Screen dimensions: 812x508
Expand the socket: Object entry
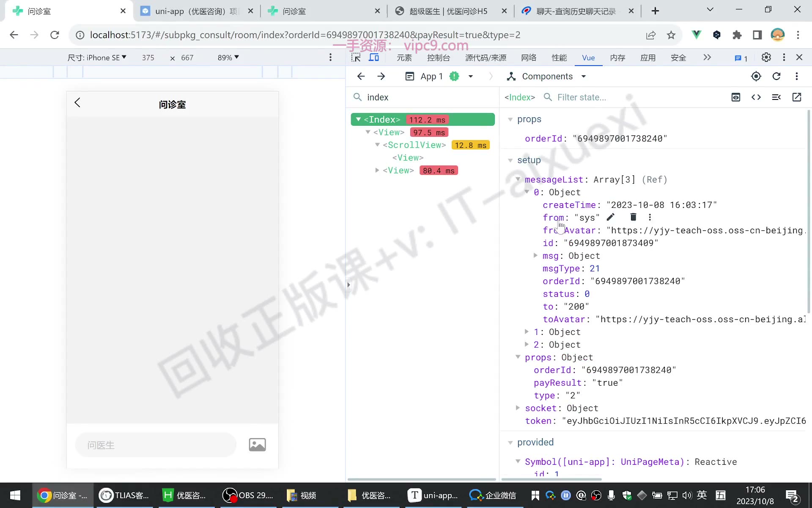tap(518, 408)
